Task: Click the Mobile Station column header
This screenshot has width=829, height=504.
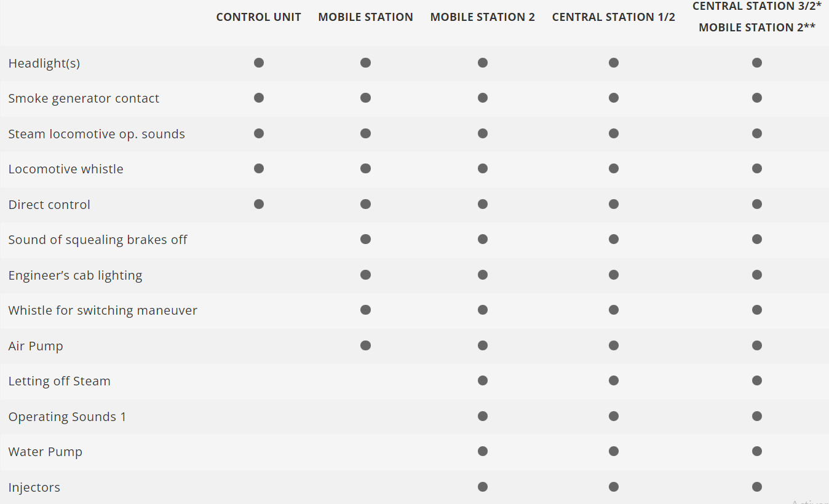Action: click(365, 17)
